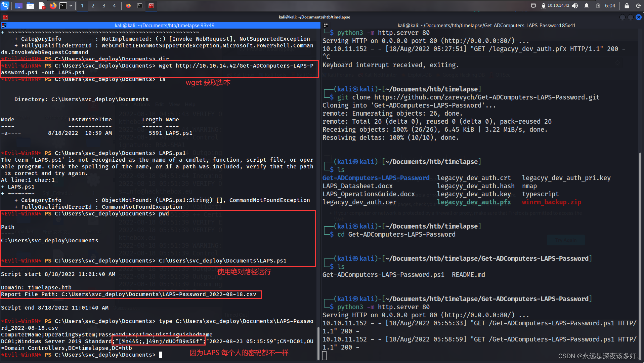Viewport: 644px width, 363px height.
Task: Click LAPS_OperationsGuide.docx in ls listing
Action: click(x=369, y=194)
